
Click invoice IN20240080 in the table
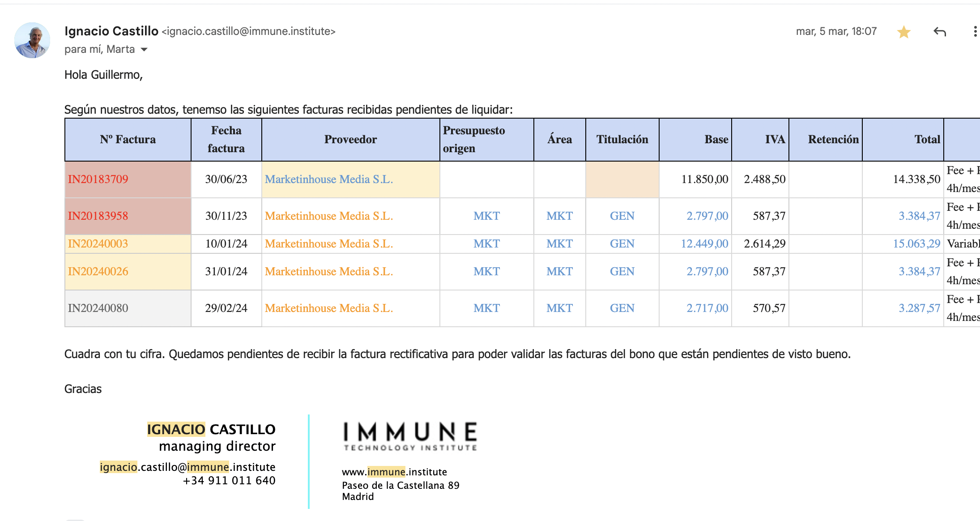tap(98, 308)
